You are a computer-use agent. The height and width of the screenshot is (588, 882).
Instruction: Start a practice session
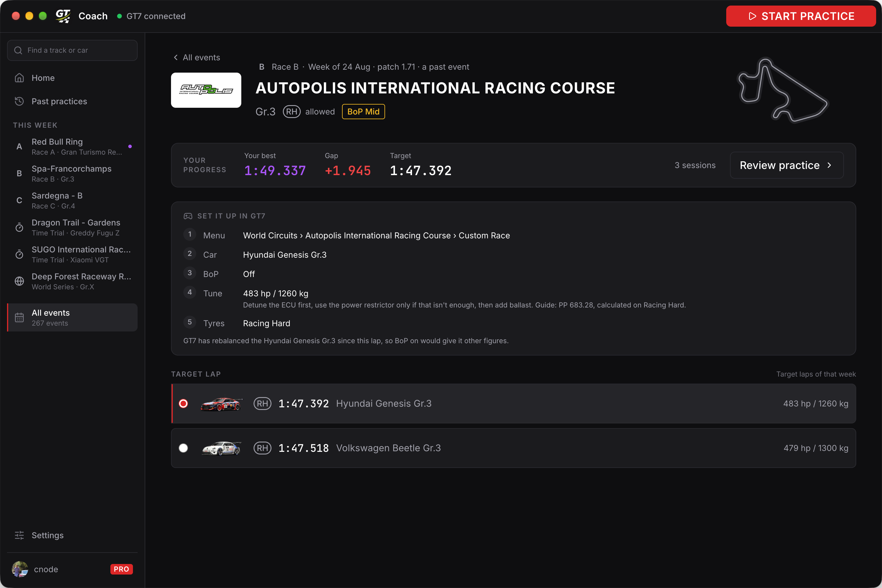coord(801,16)
